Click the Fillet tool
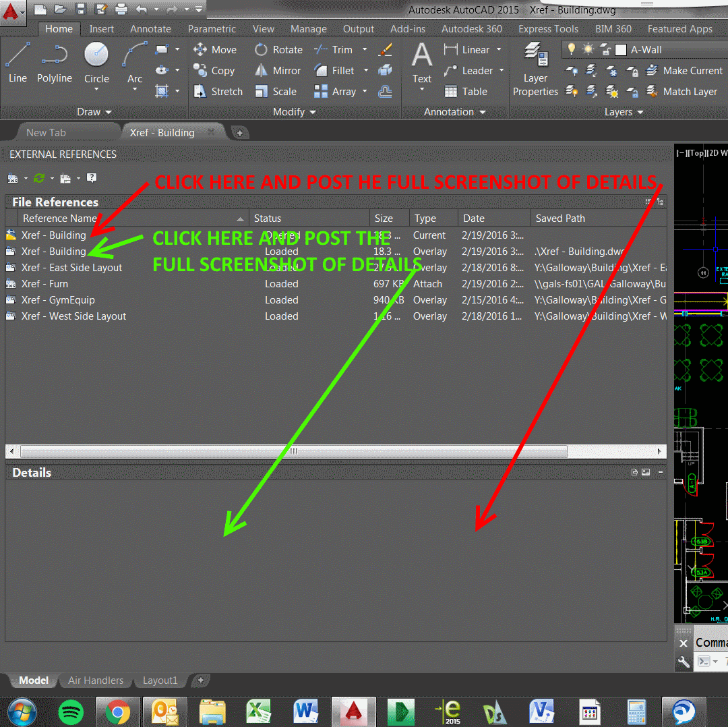728x727 pixels. 334,70
